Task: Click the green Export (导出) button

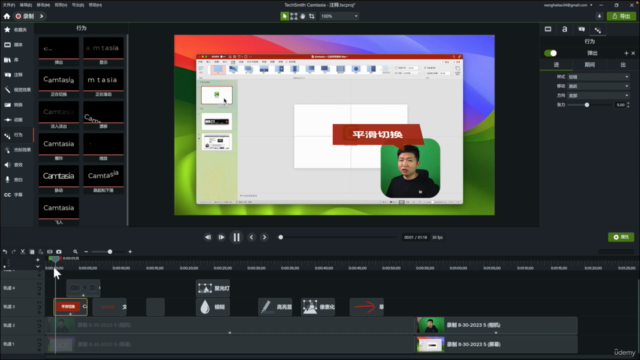Action: coord(621,16)
